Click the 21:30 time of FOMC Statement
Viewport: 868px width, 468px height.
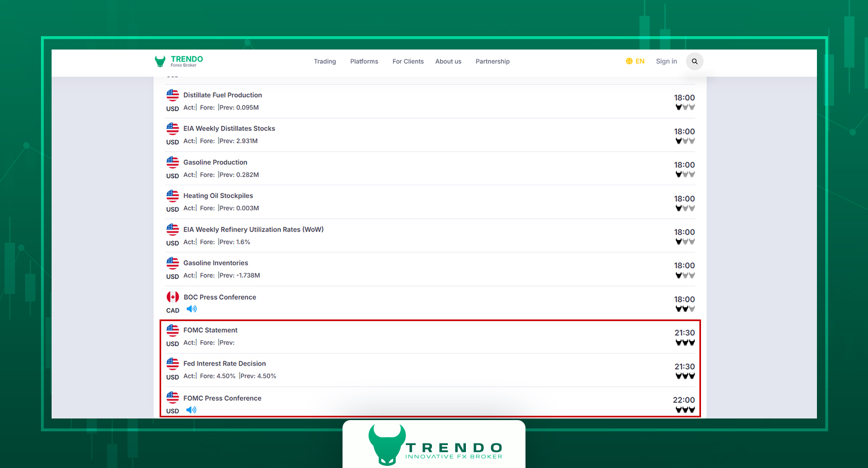pos(685,333)
